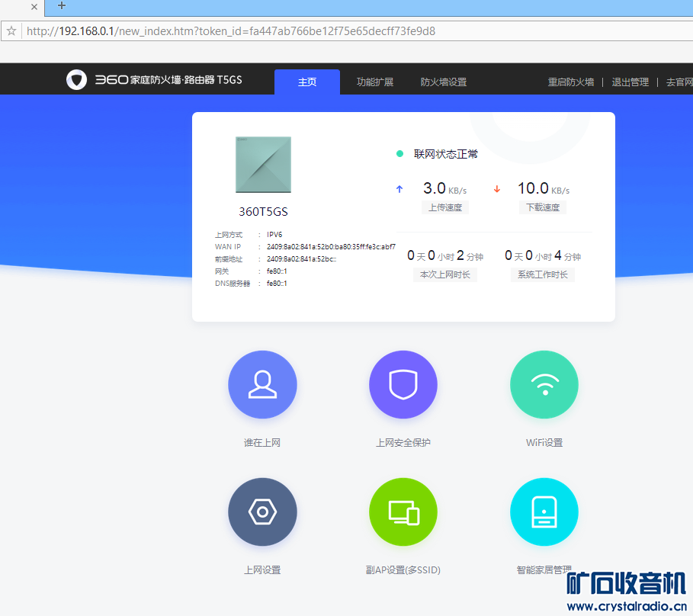The image size is (693, 616).
Task: Click the DNS服务器 field label
Action: 233,284
